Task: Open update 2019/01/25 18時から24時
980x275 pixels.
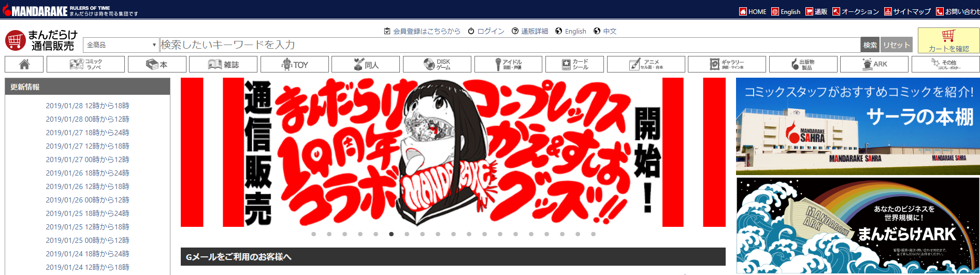Action: pos(88,213)
